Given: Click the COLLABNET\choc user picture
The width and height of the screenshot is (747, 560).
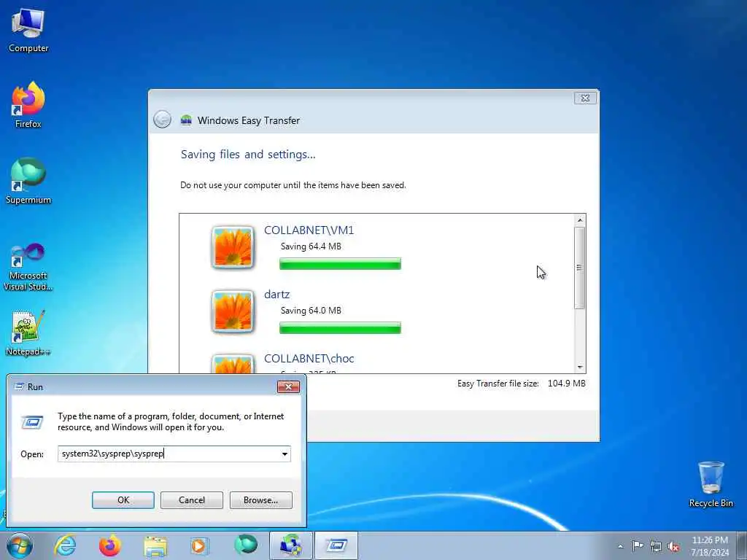Looking at the screenshot, I should pyautogui.click(x=233, y=364).
